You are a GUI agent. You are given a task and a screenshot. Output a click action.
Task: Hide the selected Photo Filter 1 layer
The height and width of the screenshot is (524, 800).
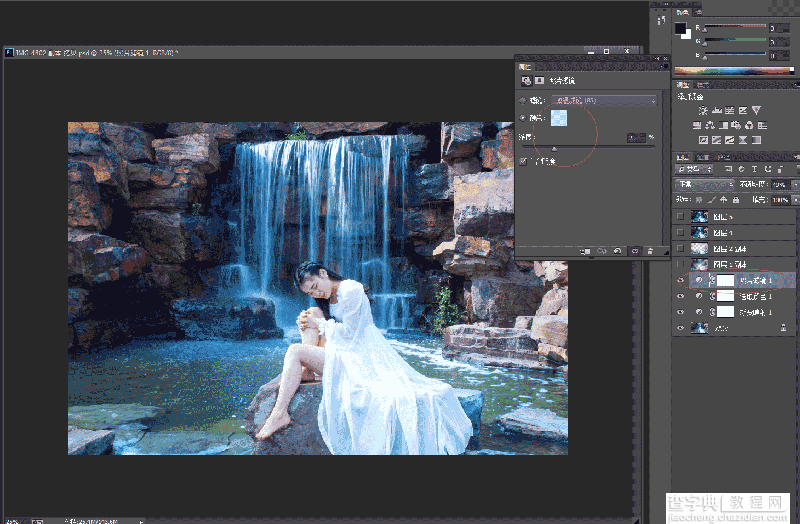(x=680, y=280)
